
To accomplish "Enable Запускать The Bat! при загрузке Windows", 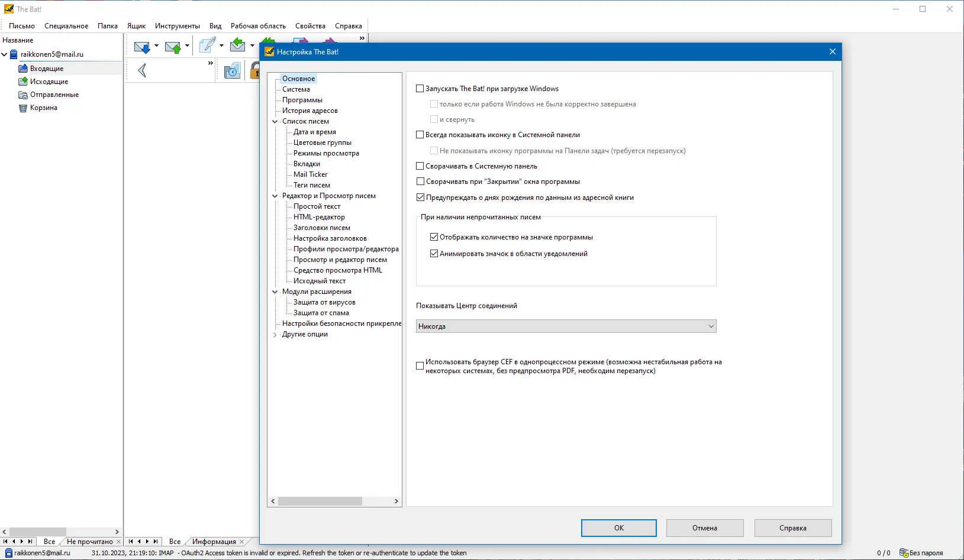I will [420, 89].
